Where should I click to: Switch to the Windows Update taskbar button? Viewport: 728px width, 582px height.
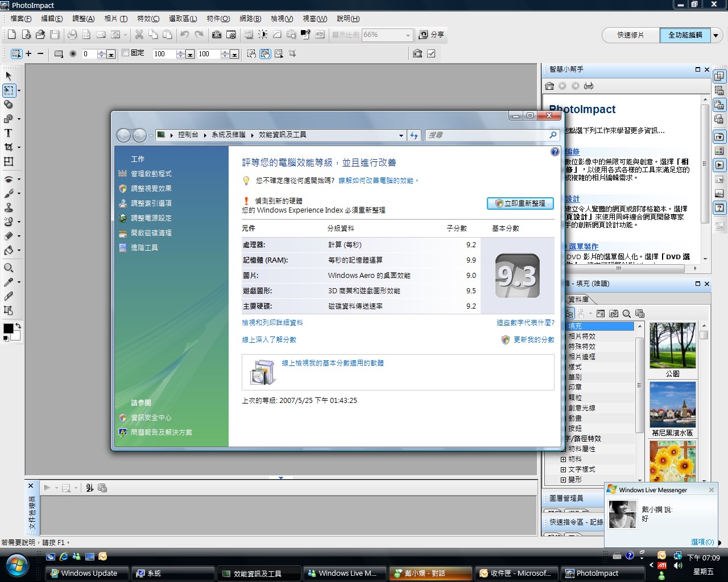87,573
